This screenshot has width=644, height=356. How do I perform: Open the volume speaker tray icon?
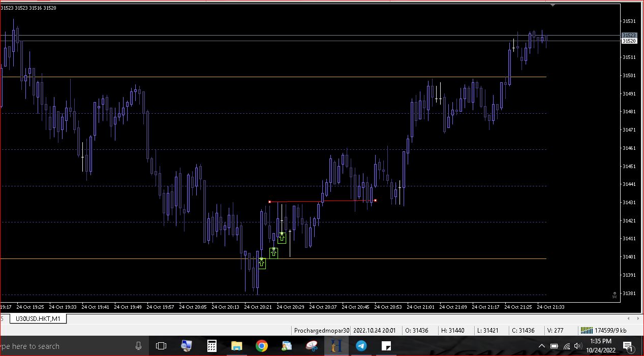(x=578, y=346)
